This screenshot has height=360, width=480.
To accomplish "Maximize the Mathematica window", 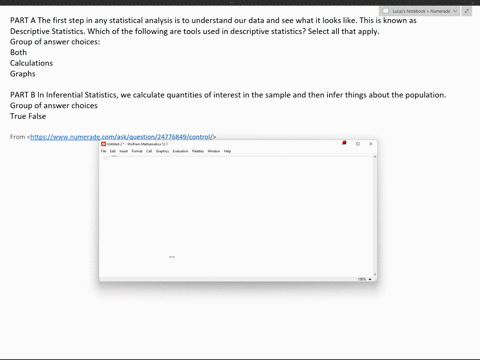I will 358,144.
